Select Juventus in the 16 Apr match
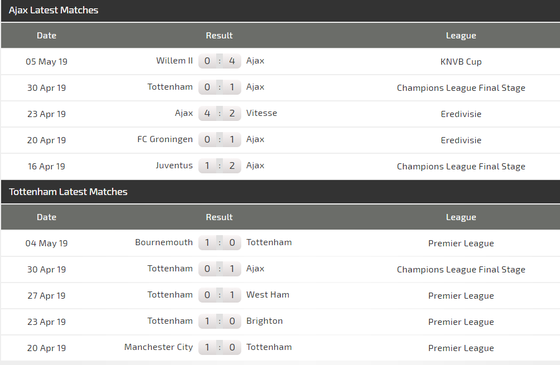Viewport: 560px width, 365px height. [174, 165]
